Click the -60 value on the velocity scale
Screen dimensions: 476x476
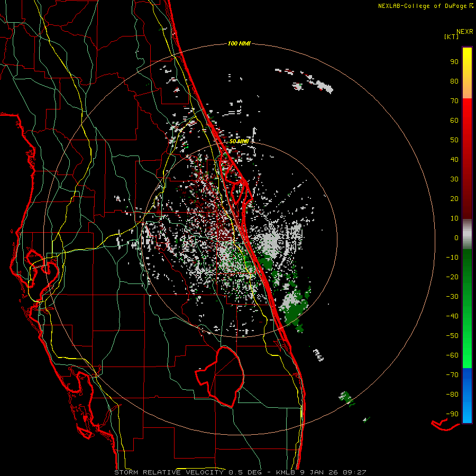(452, 355)
